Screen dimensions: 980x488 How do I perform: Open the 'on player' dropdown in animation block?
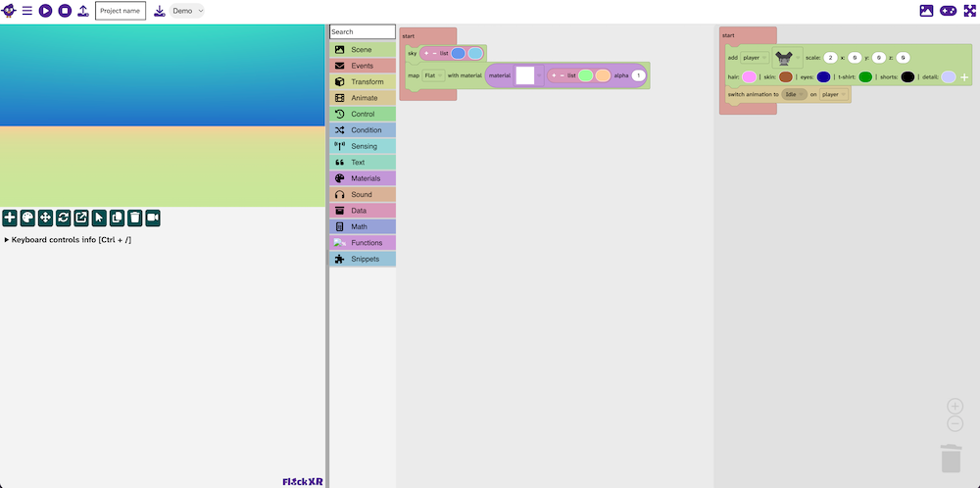(834, 94)
